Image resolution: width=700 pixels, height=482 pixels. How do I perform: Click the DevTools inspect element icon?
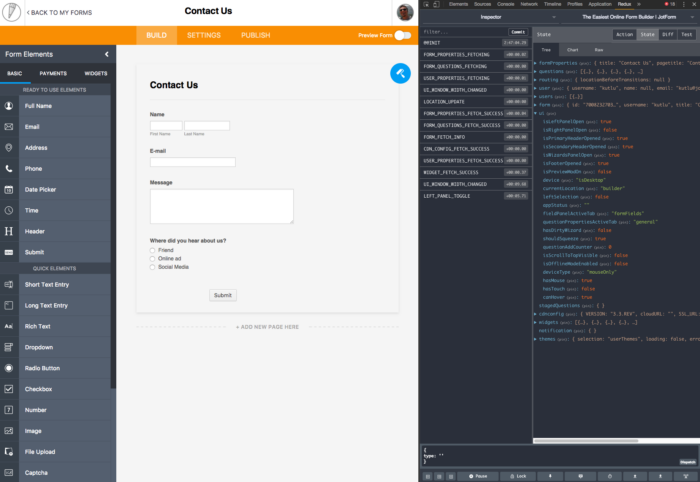coord(426,4)
